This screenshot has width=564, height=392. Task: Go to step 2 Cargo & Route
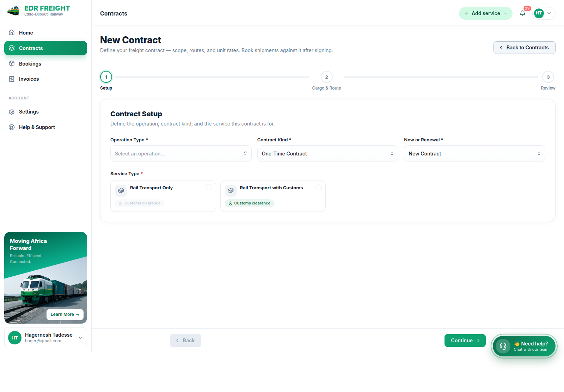(326, 77)
